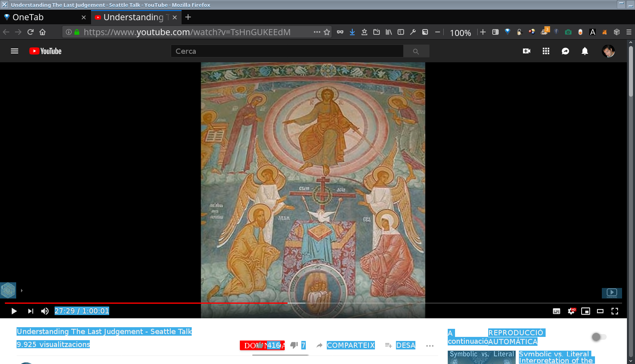The height and width of the screenshot is (364, 635).
Task: Open the notifications bell
Action: click(585, 51)
